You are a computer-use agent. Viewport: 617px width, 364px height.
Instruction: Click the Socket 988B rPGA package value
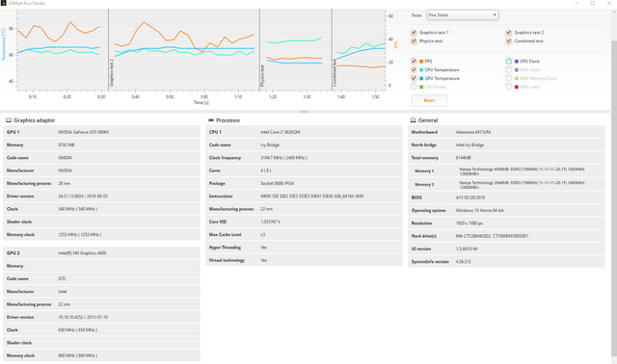pyautogui.click(x=278, y=184)
